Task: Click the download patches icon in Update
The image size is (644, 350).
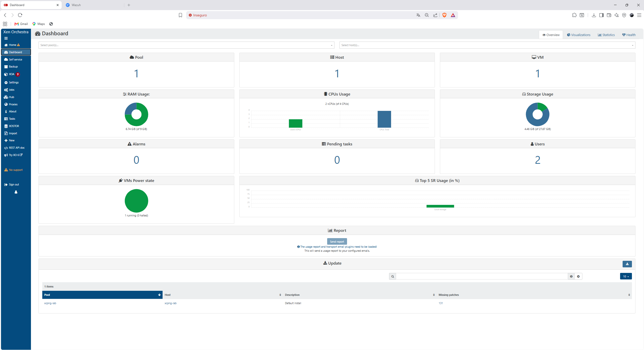Action: pyautogui.click(x=627, y=264)
